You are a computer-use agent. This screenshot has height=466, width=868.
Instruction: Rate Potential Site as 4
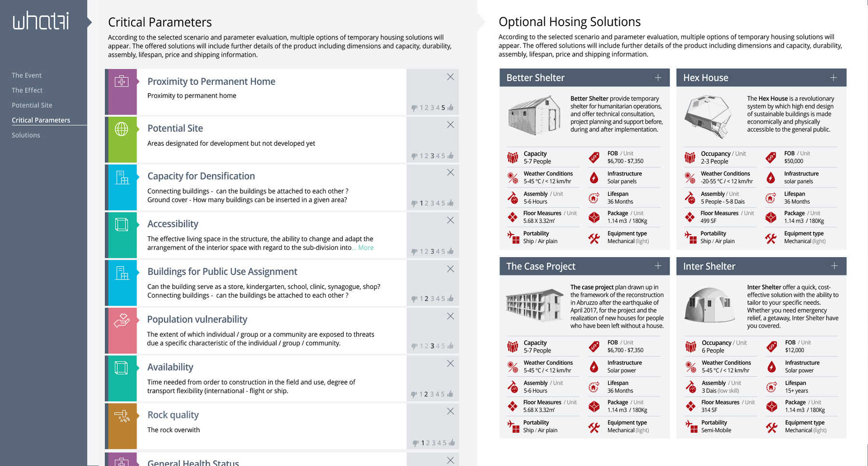[438, 156]
